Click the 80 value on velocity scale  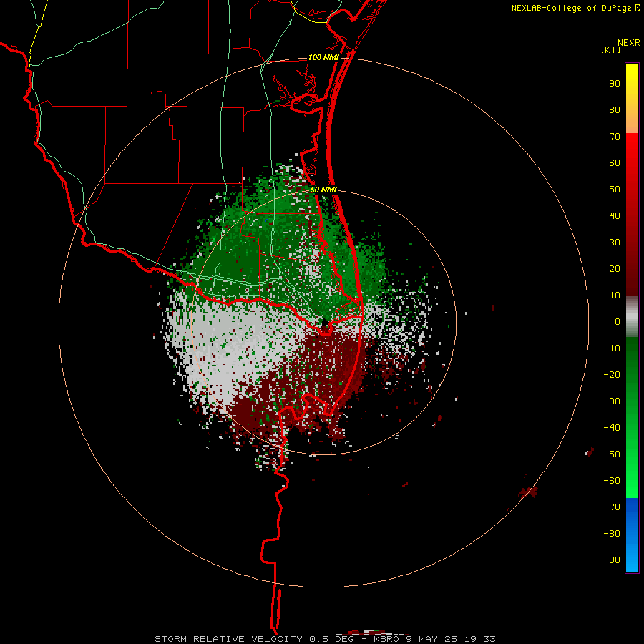click(615, 110)
